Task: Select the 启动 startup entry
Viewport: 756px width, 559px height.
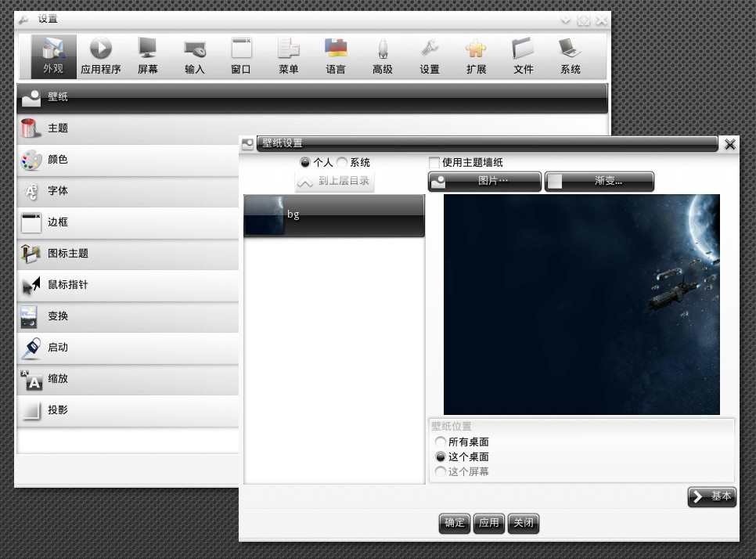Action: click(128, 348)
